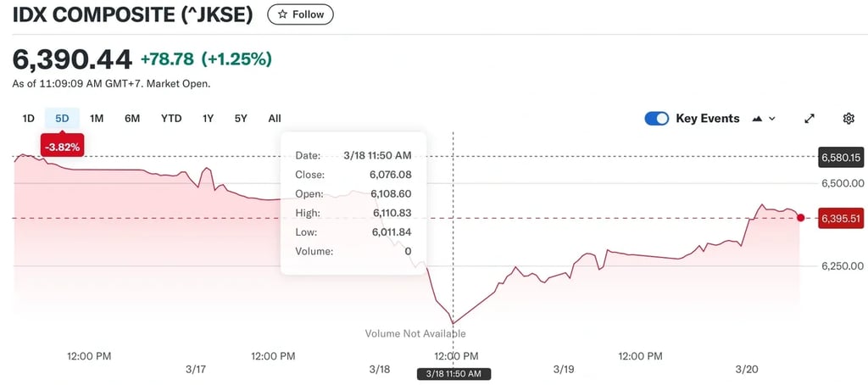Image resolution: width=868 pixels, height=385 pixels.
Task: Open the chart type dropdown
Action: (x=764, y=119)
